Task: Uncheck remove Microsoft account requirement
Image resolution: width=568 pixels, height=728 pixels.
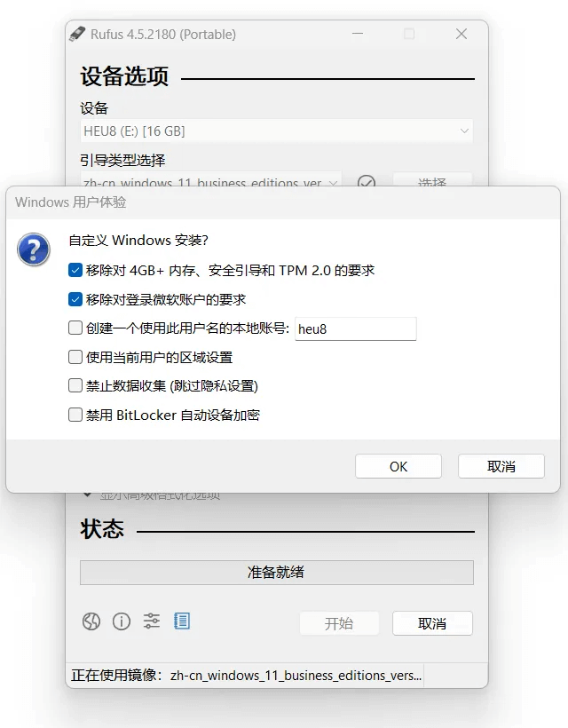Action: point(75,299)
